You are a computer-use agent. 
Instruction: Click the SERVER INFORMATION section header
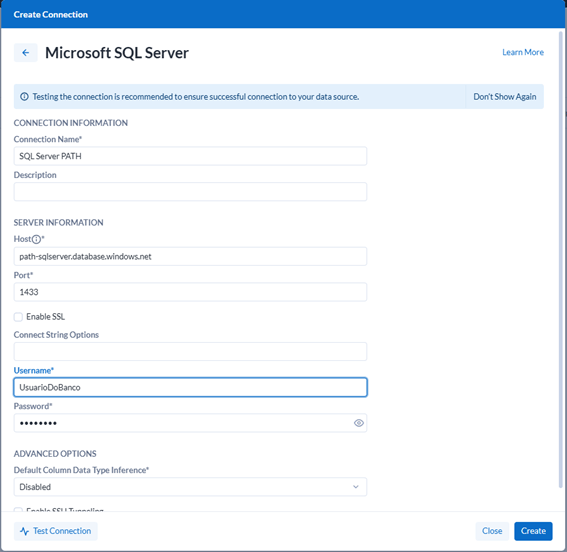[59, 223]
